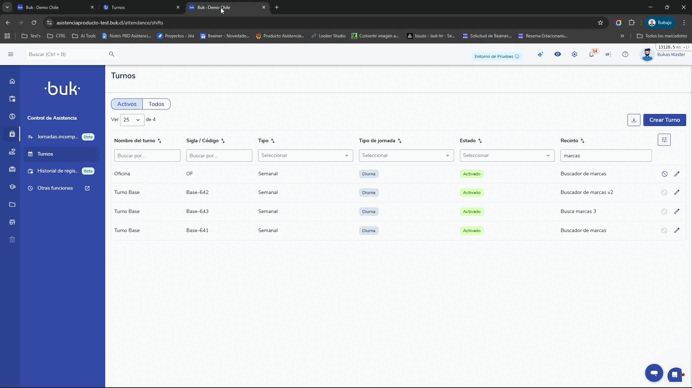Open Historial de regis. menu item

pyautogui.click(x=61, y=171)
